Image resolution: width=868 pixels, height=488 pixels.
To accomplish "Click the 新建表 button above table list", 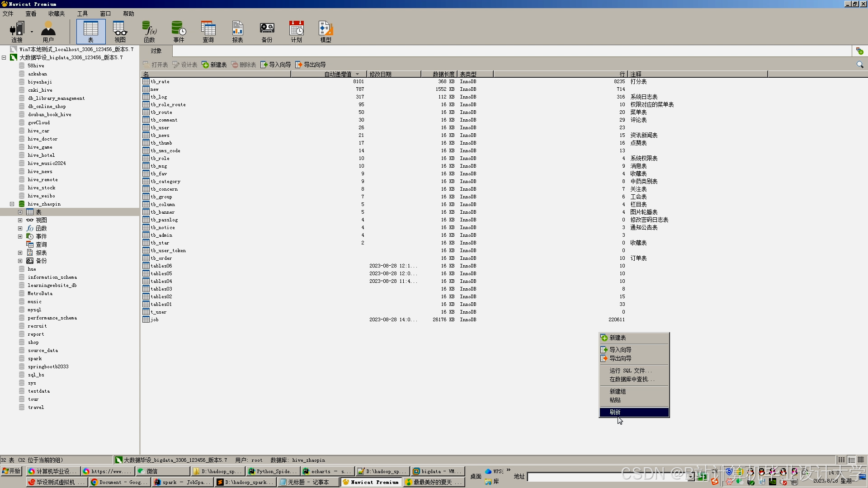I will (214, 65).
